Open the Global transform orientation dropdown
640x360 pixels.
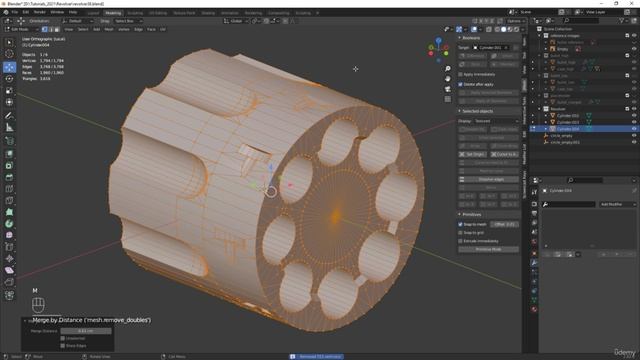coord(236,21)
